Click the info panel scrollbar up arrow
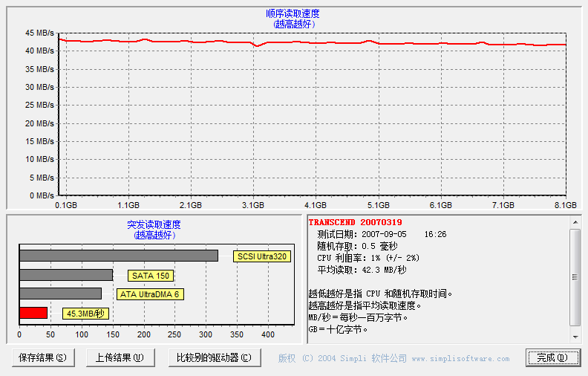 (575, 222)
